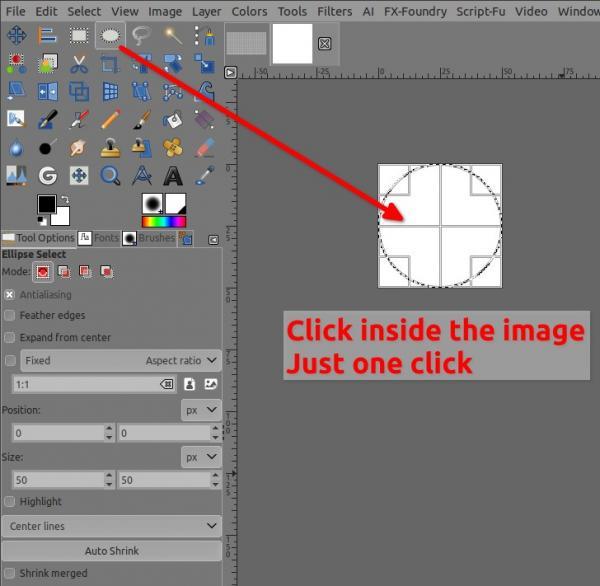Choose the Free Select lasso tool
This screenshot has height=586, width=600.
pos(141,36)
